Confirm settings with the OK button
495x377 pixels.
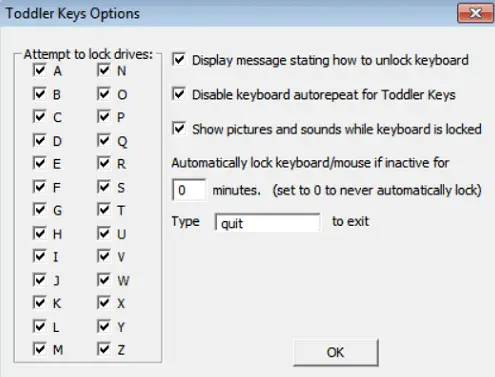(336, 353)
